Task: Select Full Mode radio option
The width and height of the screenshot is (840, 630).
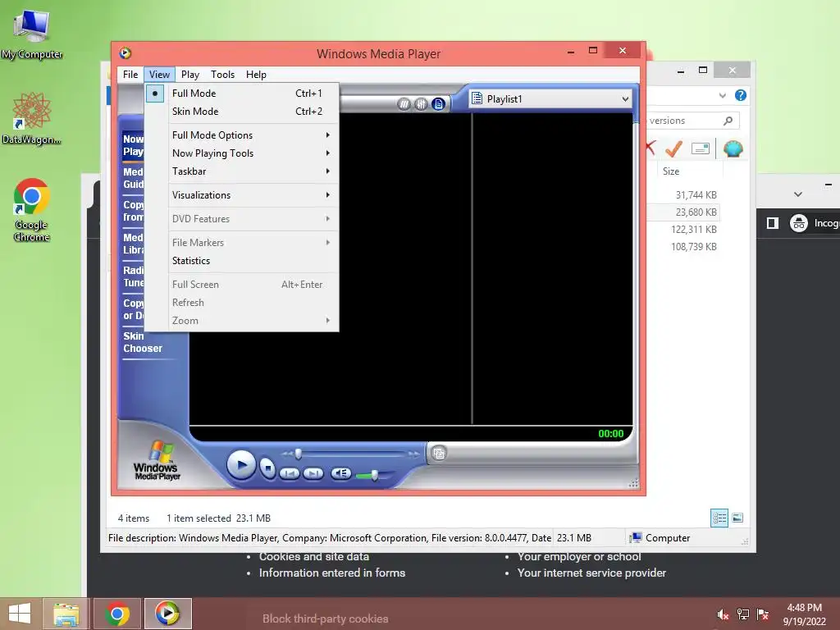Action: [x=242, y=94]
